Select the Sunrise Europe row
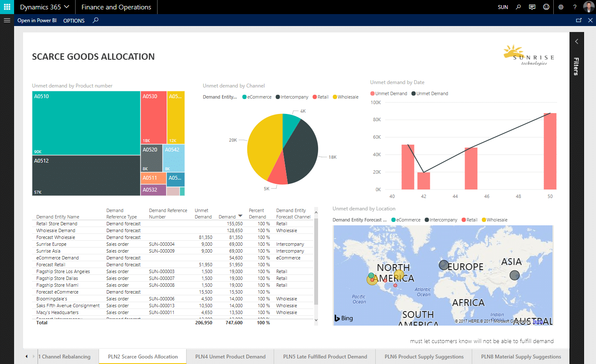 [x=173, y=244]
